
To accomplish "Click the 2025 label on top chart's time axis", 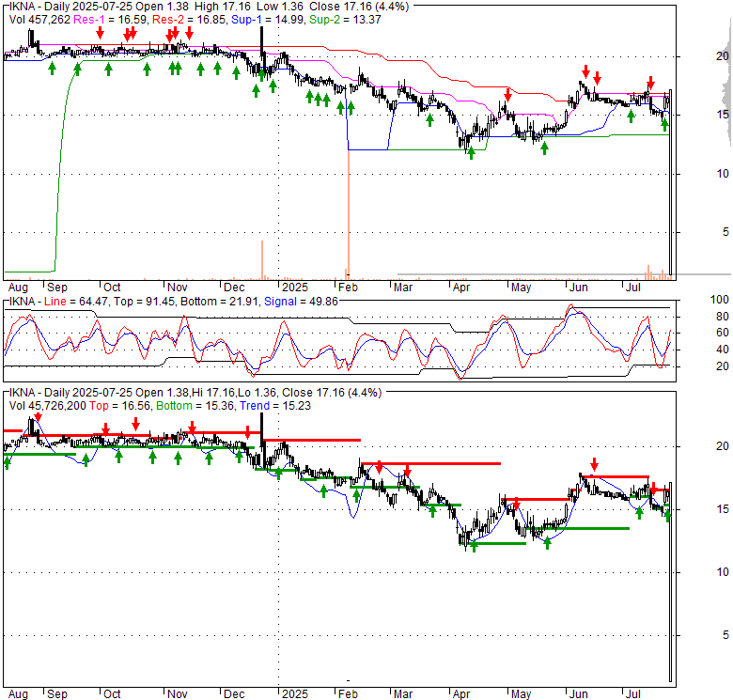I will (x=293, y=287).
